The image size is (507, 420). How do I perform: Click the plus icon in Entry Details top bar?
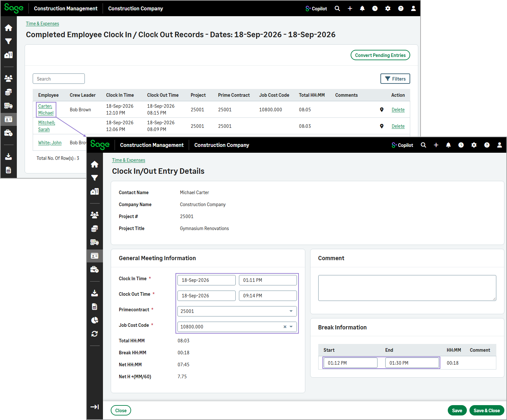pos(436,145)
